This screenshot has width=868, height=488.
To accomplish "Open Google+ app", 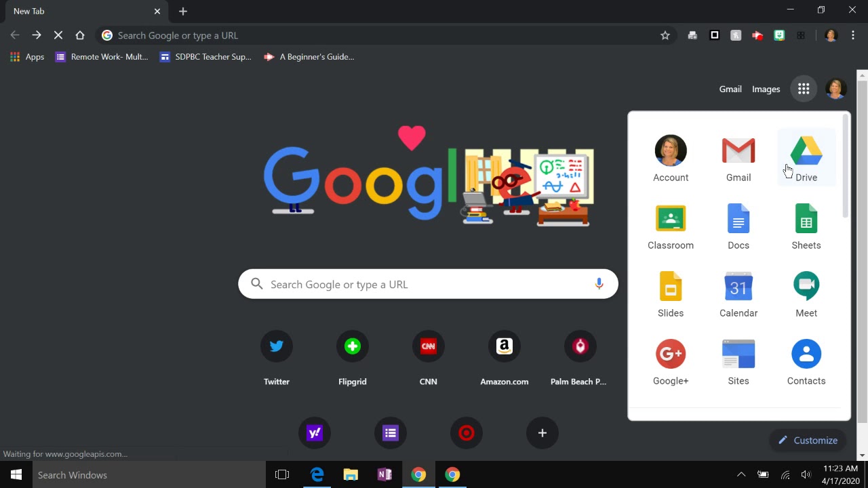I will click(671, 361).
